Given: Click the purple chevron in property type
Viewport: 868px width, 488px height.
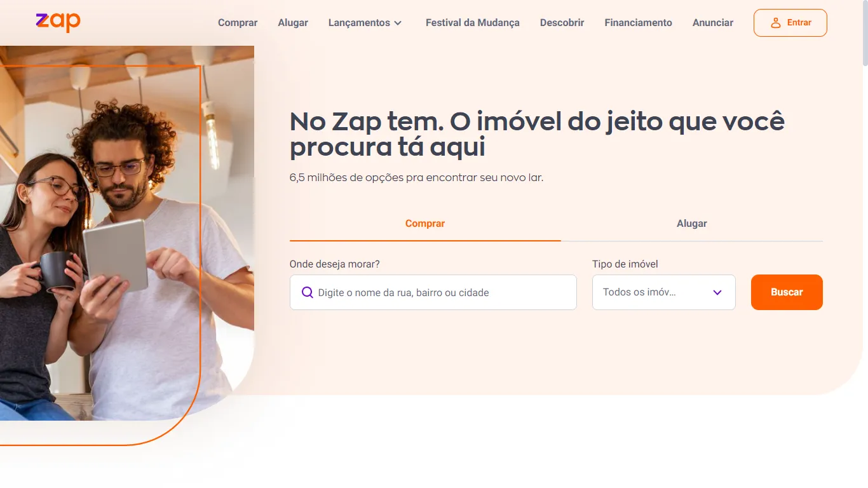Looking at the screenshot, I should pos(717,292).
